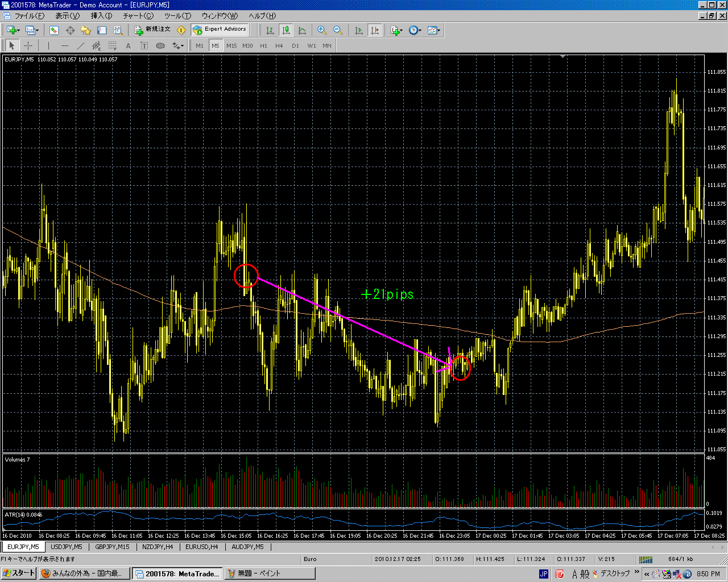Image resolution: width=728 pixels, height=582 pixels.
Task: Open the new chart dropdown arrow
Action: click(19, 30)
